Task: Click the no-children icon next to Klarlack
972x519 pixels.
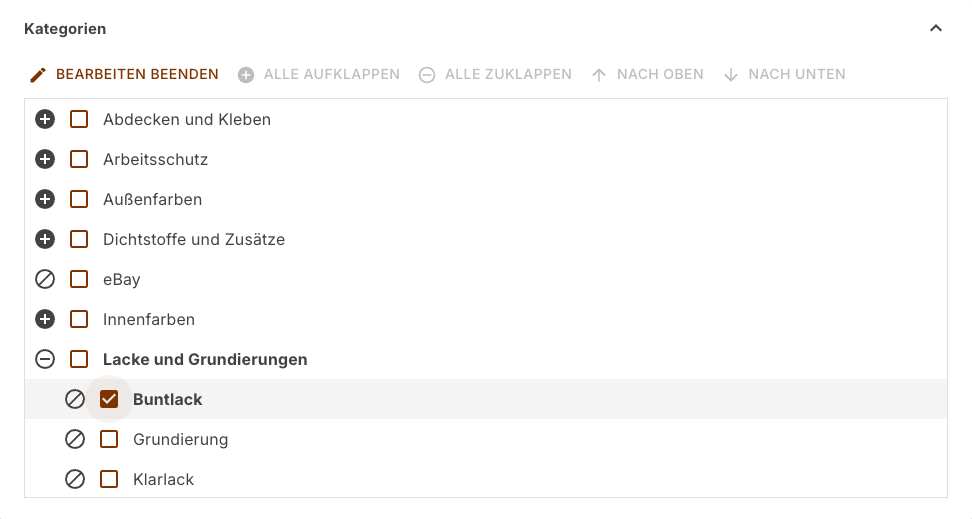Action: click(x=75, y=479)
